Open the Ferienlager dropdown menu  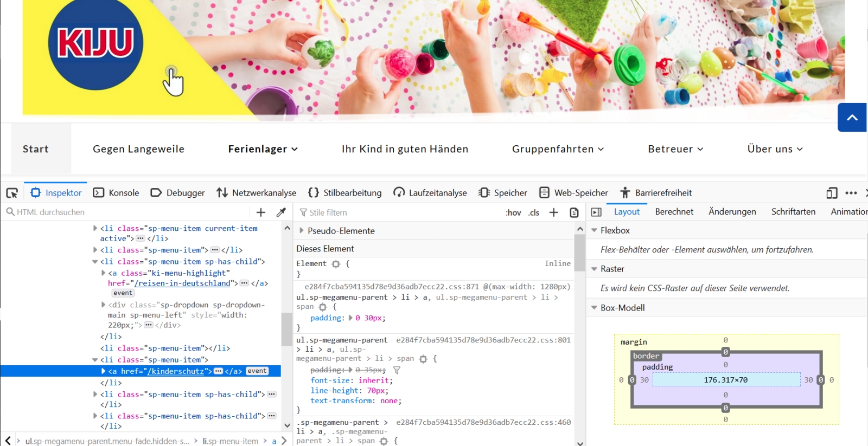[263, 149]
